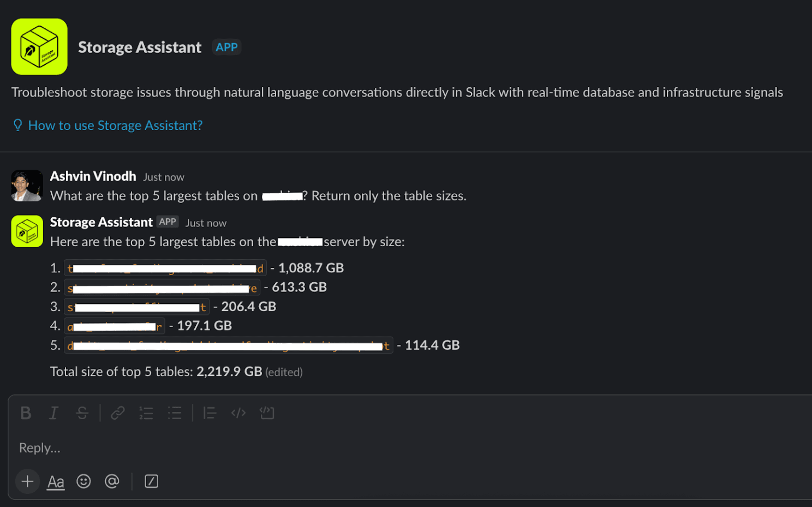Open the slash shortcuts menu
Viewport: 812px width, 507px height.
[151, 481]
